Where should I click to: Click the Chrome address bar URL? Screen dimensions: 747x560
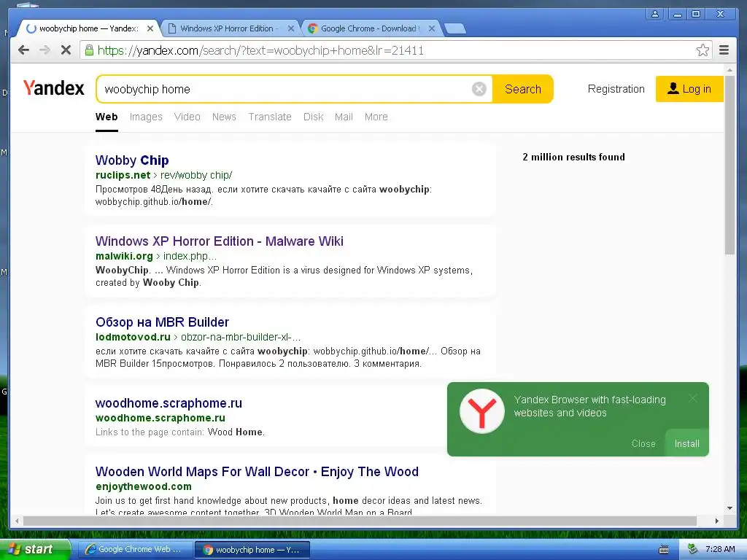260,50
